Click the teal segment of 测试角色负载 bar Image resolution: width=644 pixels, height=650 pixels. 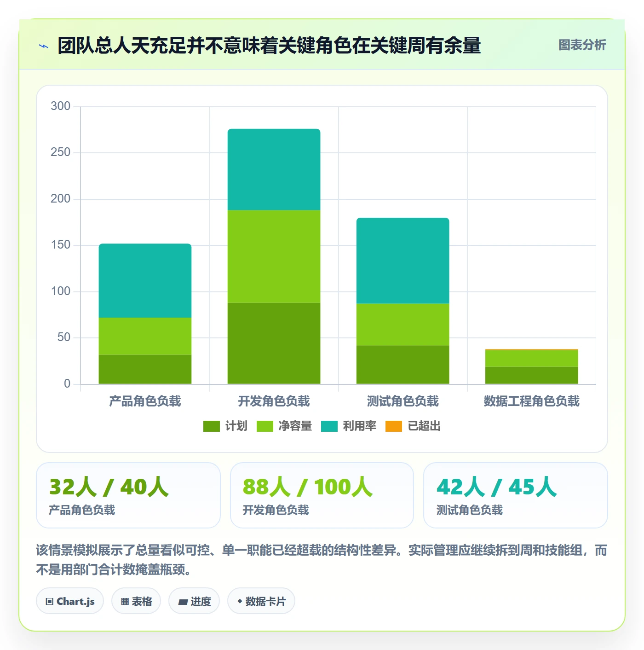point(403,261)
